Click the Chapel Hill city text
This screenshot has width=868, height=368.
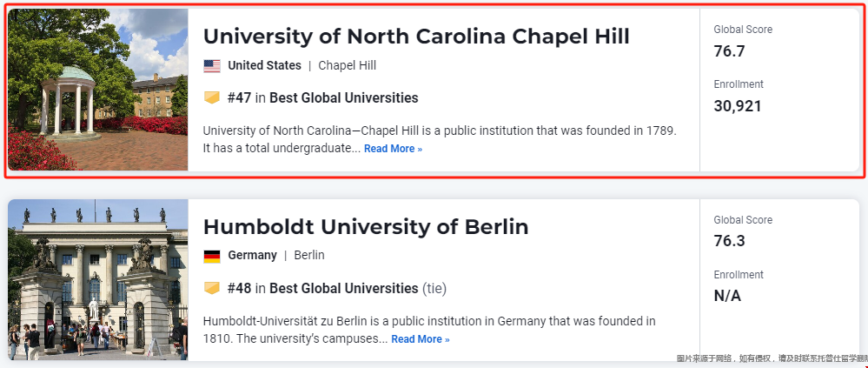pos(347,66)
